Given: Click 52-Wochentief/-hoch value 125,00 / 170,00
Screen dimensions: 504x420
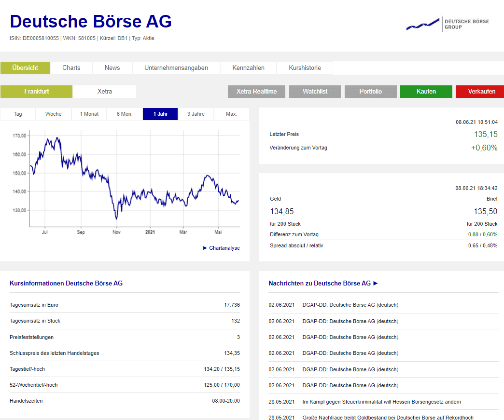Looking at the screenshot, I should [222, 385].
